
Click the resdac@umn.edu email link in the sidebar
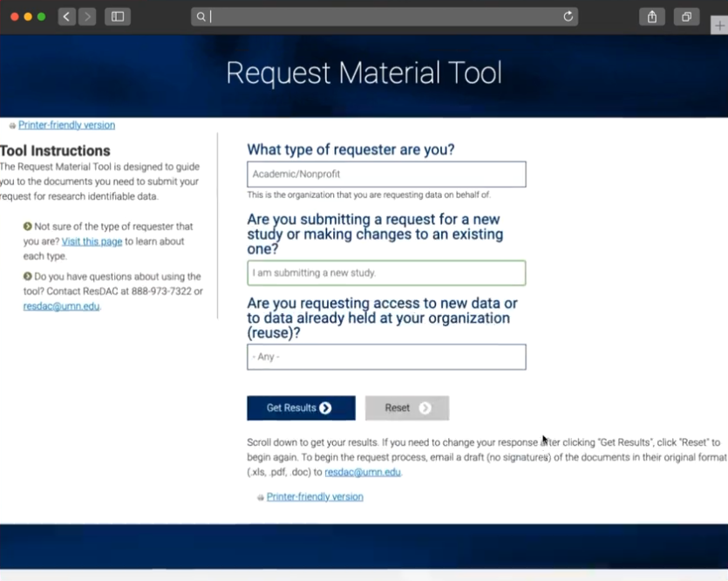click(61, 306)
